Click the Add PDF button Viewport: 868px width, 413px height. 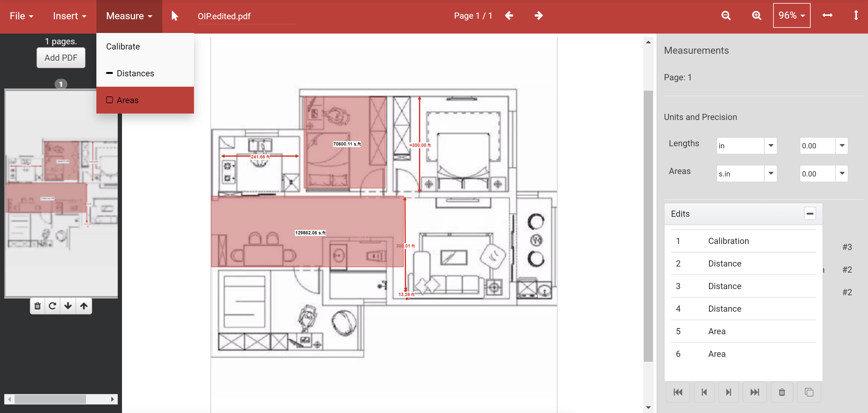pyautogui.click(x=61, y=58)
